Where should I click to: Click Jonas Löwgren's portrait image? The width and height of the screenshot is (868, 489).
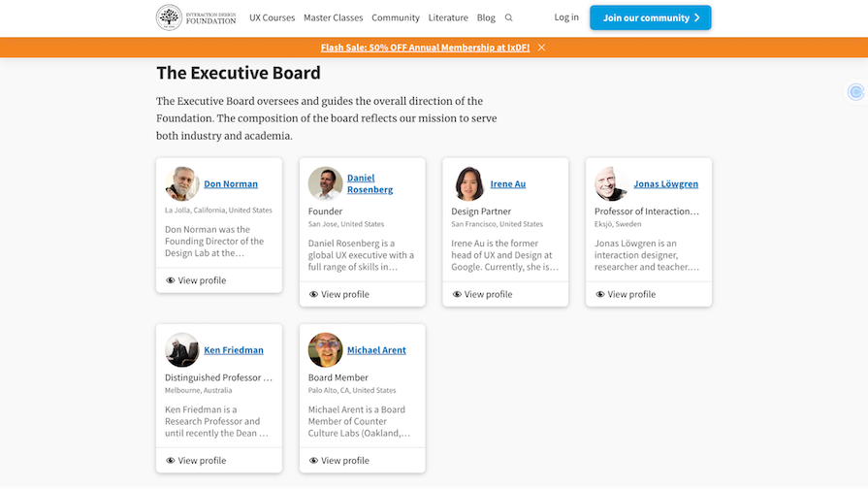click(611, 183)
